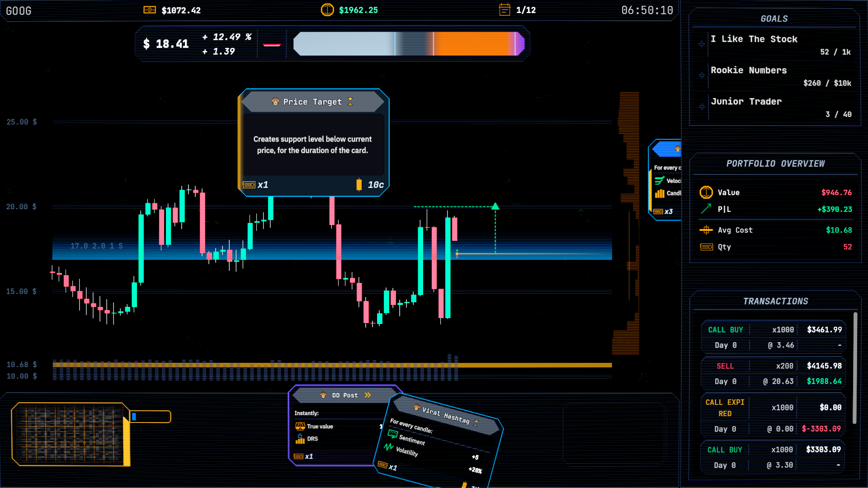Click the Candle bars icon on the side card
The image size is (868, 488).
(x=660, y=193)
